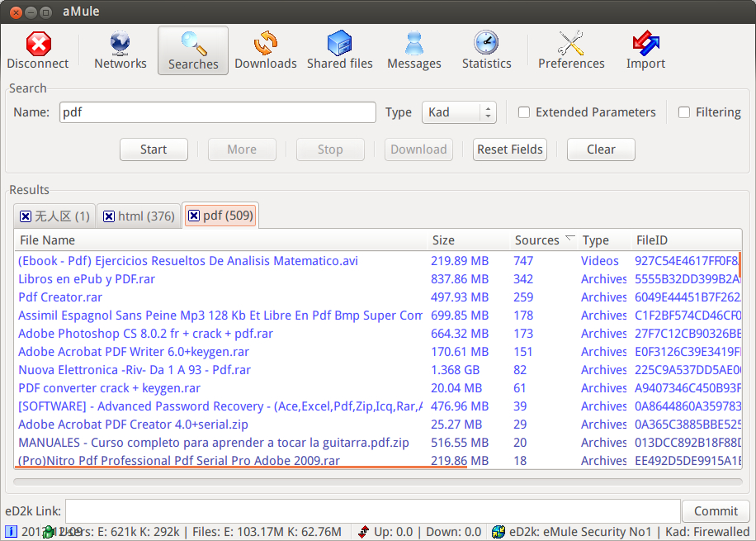Sort results by FileID column header
Viewport: 756px width, 541px height.
pyautogui.click(x=686, y=240)
